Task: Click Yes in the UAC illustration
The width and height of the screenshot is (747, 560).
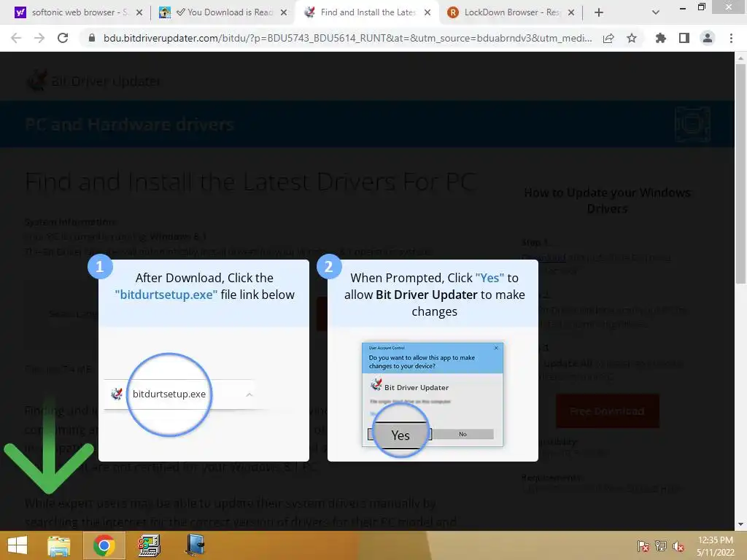Action: (x=400, y=435)
